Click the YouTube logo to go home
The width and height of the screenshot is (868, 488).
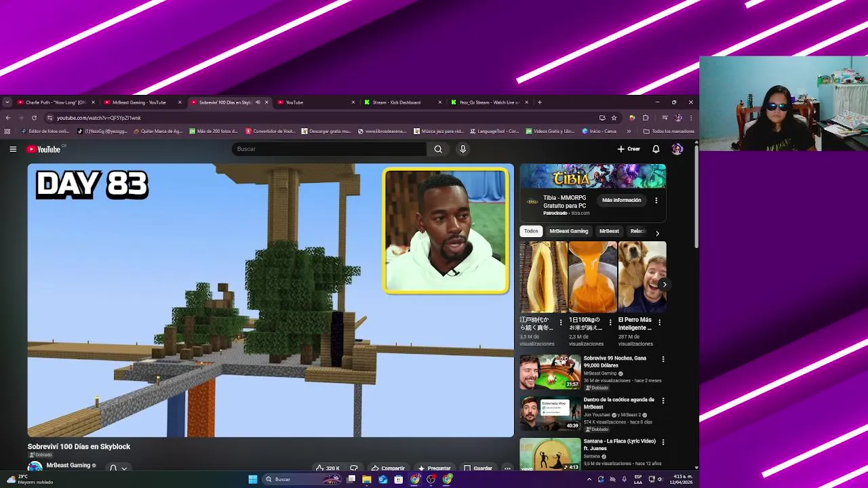tap(44, 149)
